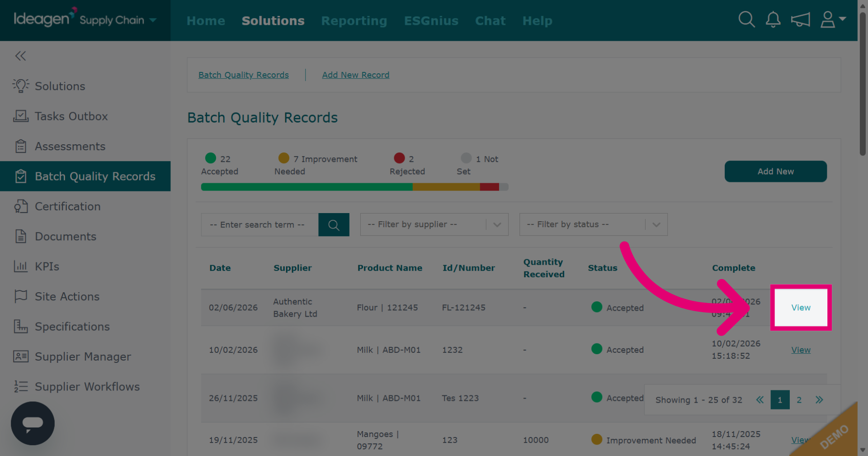The height and width of the screenshot is (456, 868).
Task: Expand the Supply Chain product switcher
Action: 153,20
